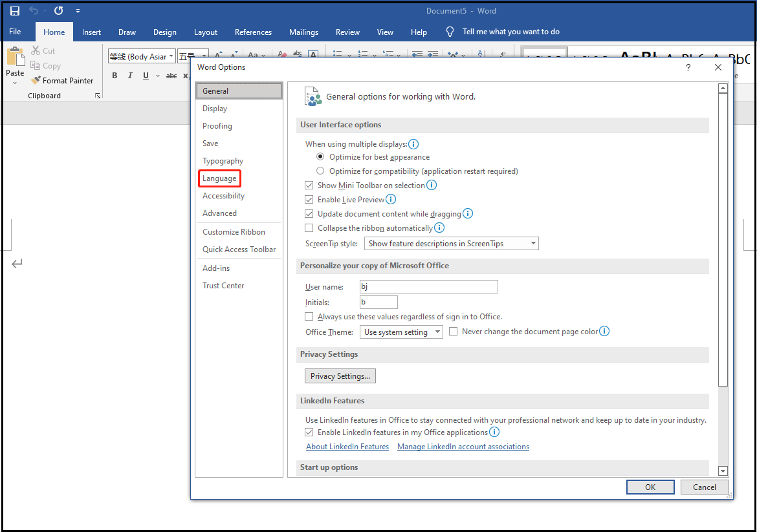Image resolution: width=757 pixels, height=532 pixels.
Task: Click the Paste clipboard icon
Action: tap(15, 57)
